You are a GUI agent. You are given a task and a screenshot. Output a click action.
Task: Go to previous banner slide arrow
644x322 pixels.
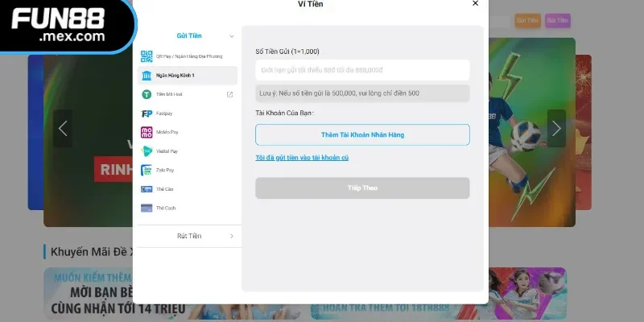tap(63, 129)
